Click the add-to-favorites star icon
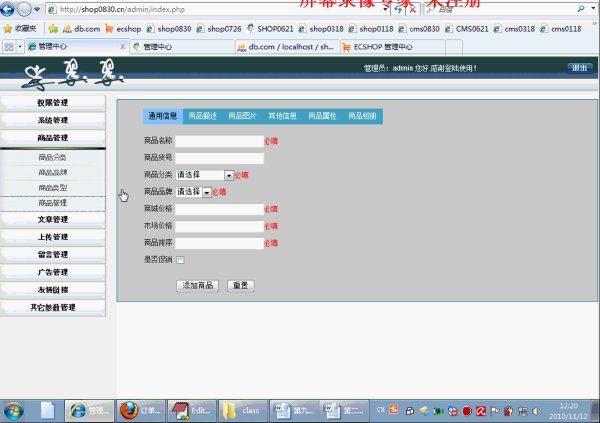 (x=53, y=29)
